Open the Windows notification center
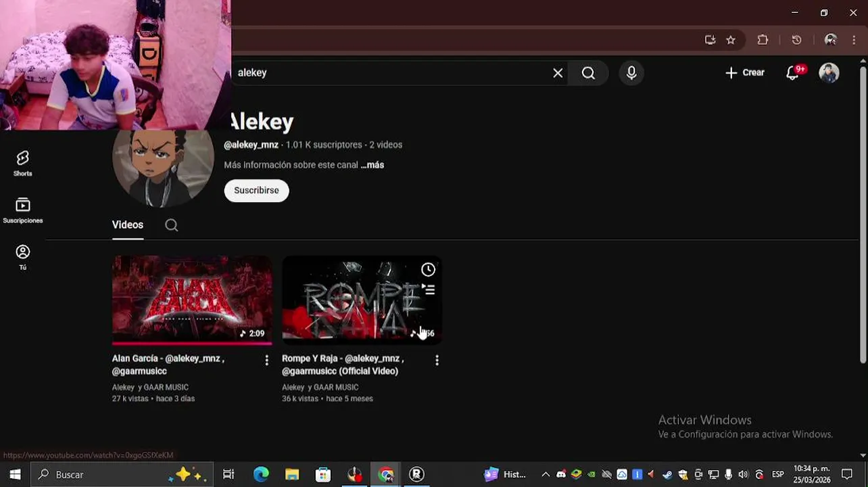Image resolution: width=868 pixels, height=487 pixels. [847, 475]
